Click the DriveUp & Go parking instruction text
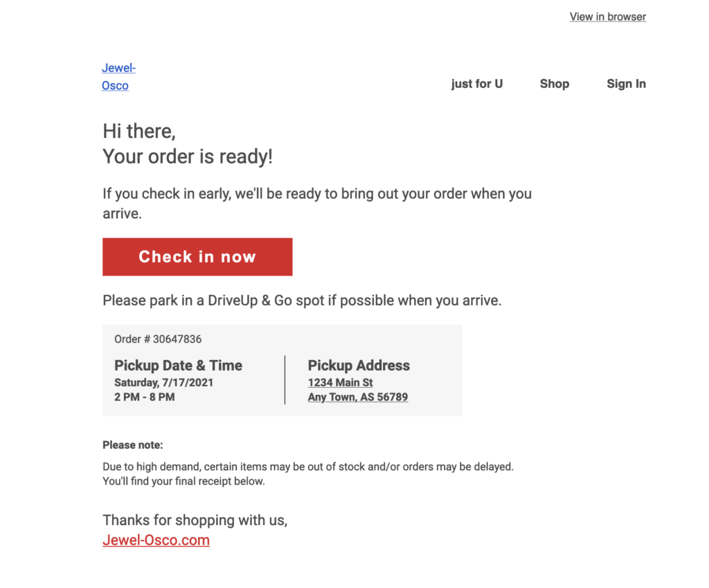The image size is (709, 588). (x=302, y=301)
